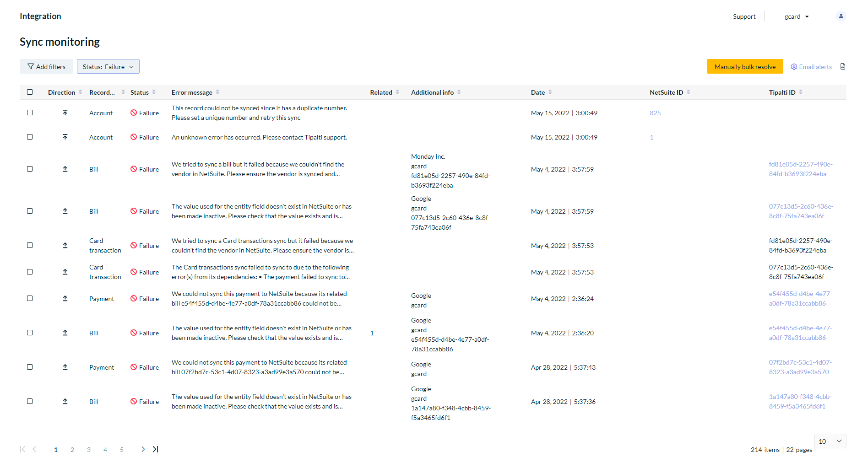Go to page 4

coord(105,450)
